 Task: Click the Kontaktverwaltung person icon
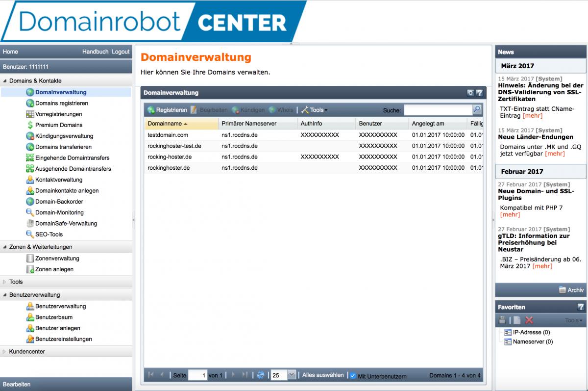pos(30,180)
